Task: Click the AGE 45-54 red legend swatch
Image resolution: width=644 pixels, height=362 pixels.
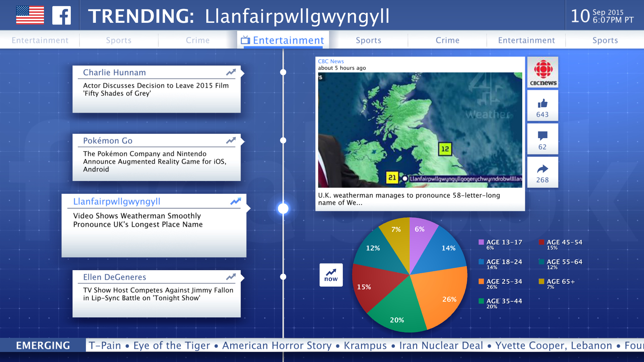Action: (x=541, y=242)
